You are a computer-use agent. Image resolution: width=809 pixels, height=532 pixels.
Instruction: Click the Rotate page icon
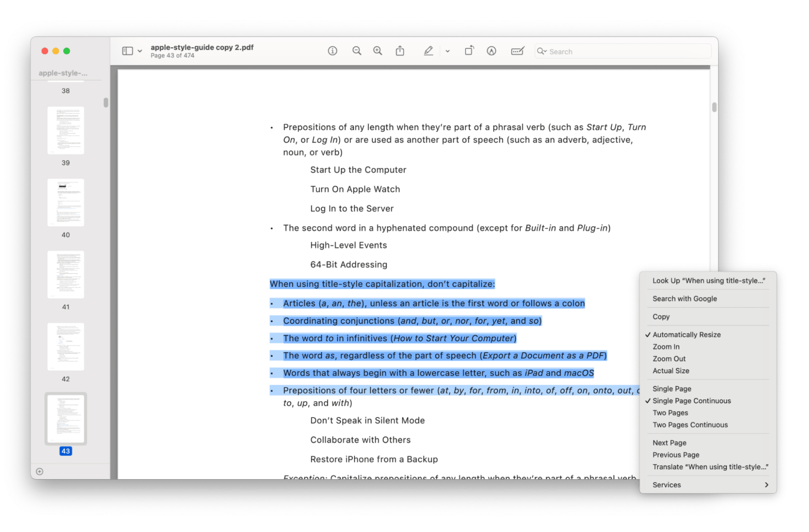(x=469, y=51)
